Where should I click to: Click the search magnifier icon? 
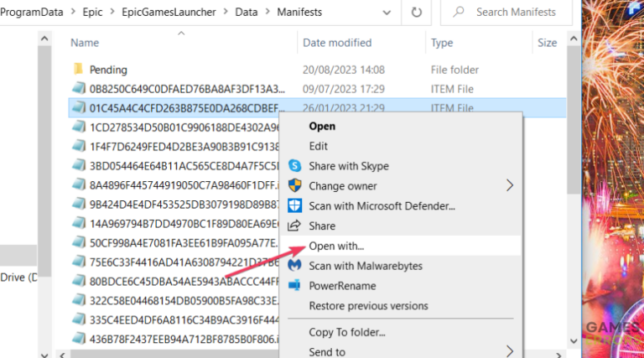pos(458,12)
